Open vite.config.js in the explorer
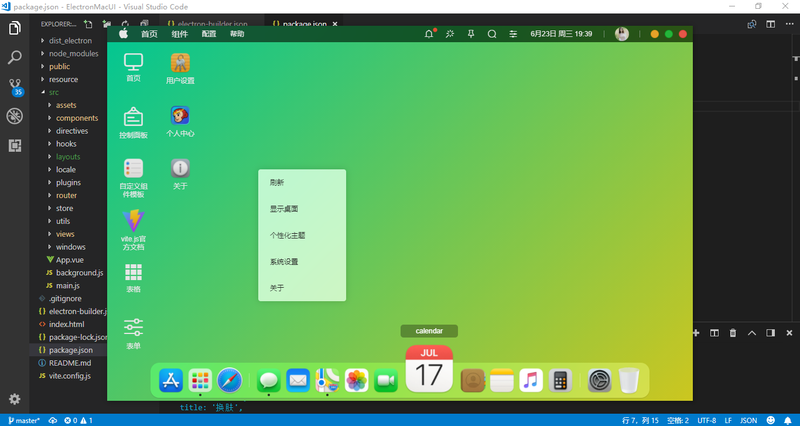 [68, 376]
